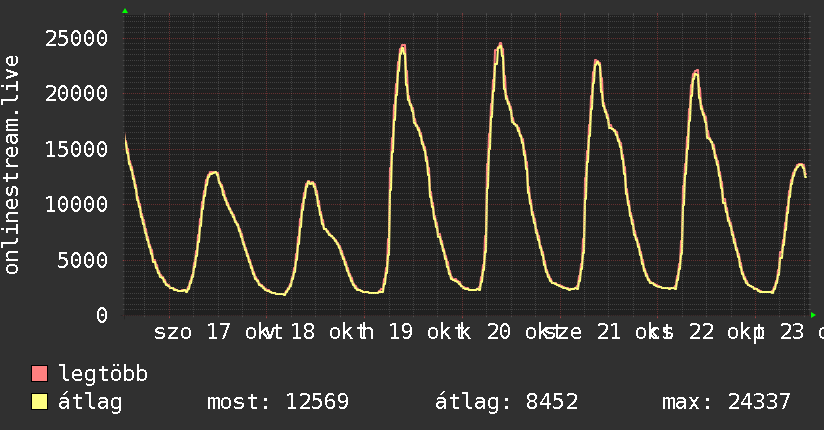
Task: Click the max: 24337 statistic
Action: (726, 402)
